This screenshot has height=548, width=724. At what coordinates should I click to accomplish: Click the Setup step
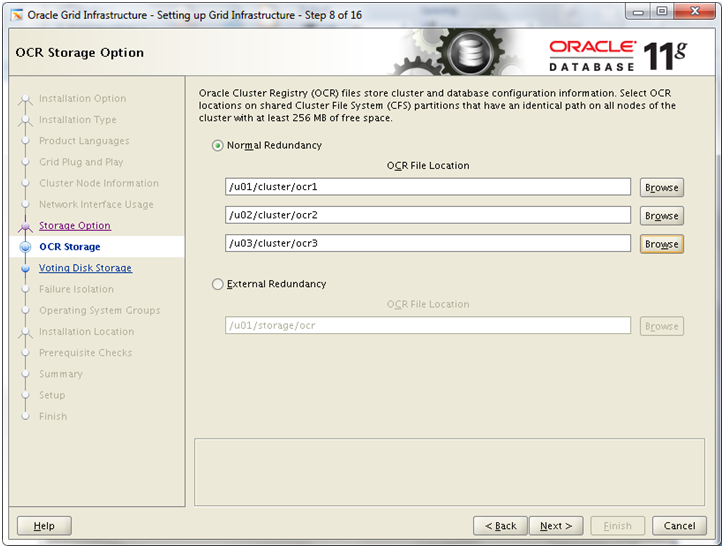tap(52, 395)
